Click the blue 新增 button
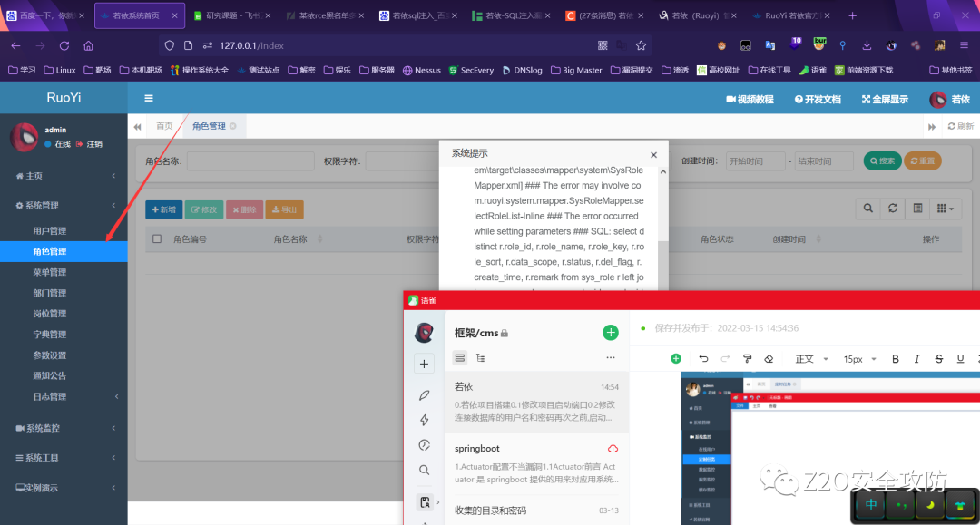This screenshot has width=980, height=525. click(163, 209)
